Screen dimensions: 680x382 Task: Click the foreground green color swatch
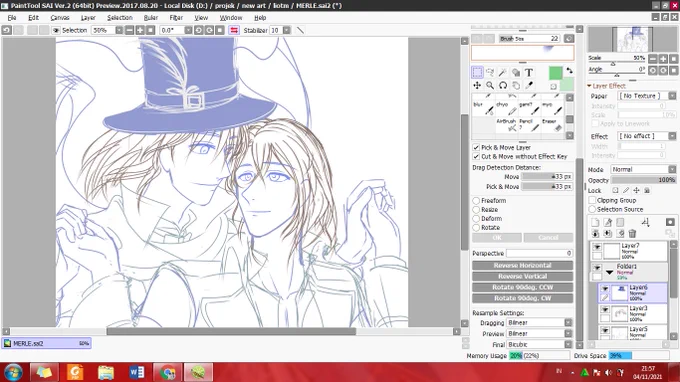click(x=556, y=73)
